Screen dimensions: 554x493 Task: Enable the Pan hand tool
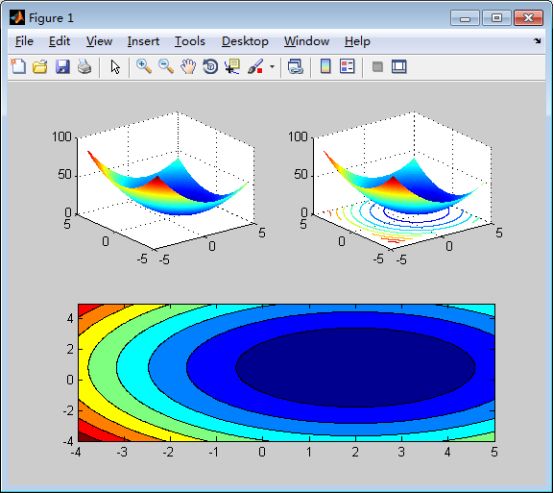pyautogui.click(x=188, y=66)
